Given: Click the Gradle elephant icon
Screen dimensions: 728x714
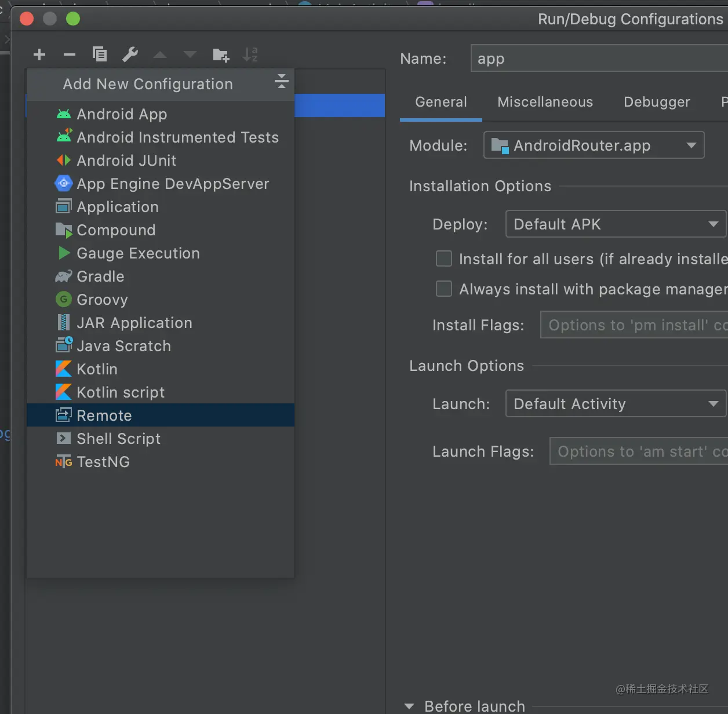Looking at the screenshot, I should 64,276.
